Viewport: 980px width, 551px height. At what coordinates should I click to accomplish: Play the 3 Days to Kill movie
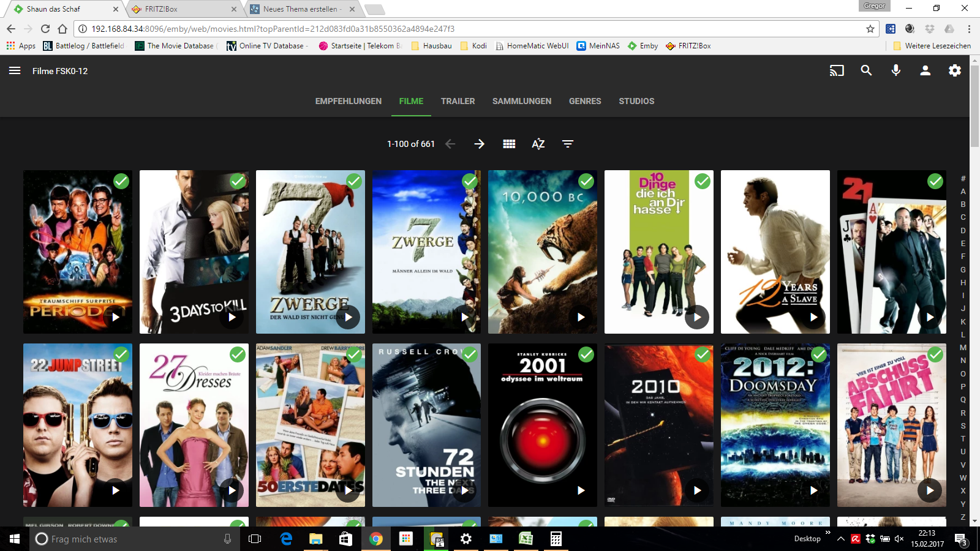232,317
